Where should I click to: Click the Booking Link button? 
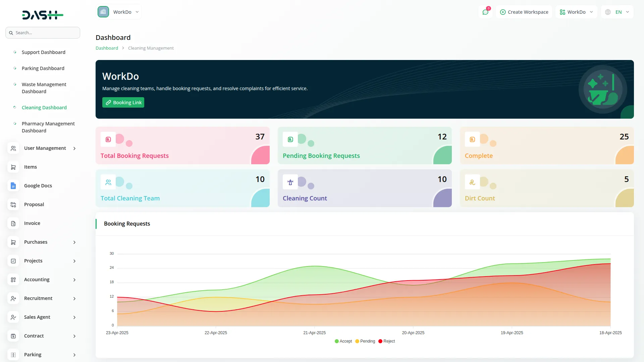[123, 103]
